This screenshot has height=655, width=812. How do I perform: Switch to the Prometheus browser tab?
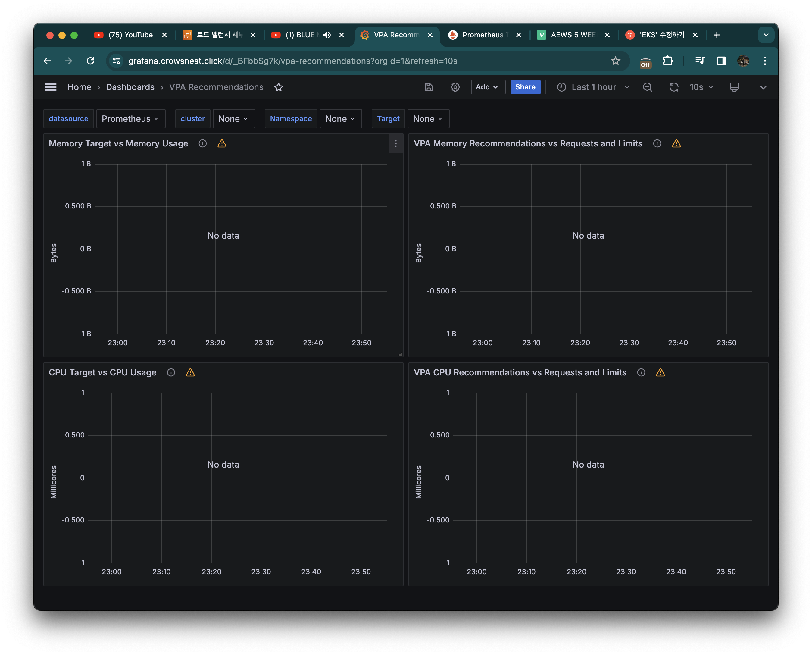coord(483,35)
